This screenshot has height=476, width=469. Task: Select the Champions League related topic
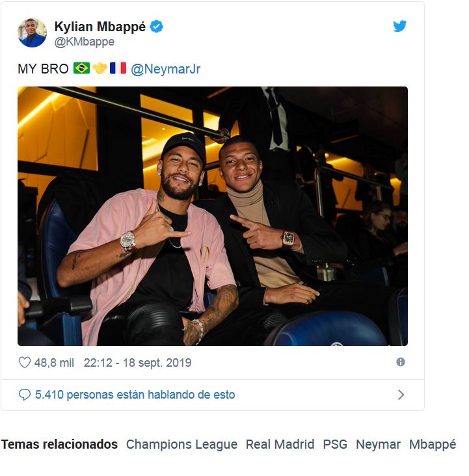181,445
